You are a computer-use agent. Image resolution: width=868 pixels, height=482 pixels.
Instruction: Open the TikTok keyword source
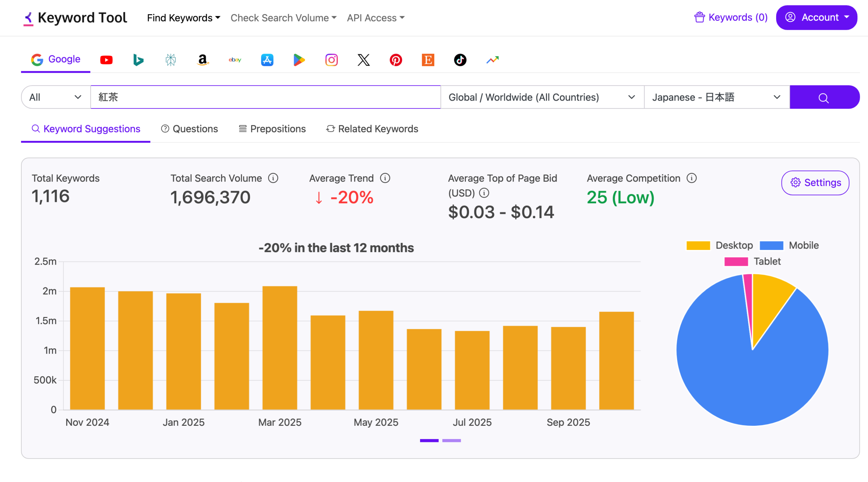click(460, 60)
